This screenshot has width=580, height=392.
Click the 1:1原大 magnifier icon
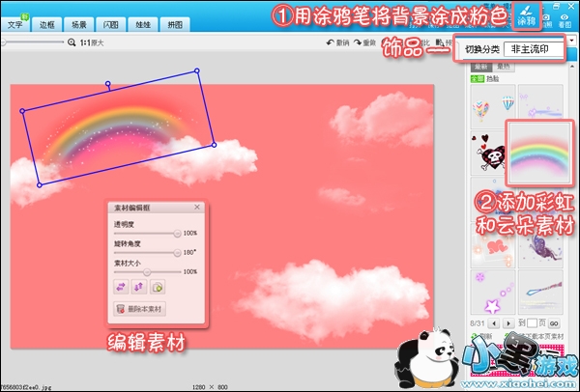click(x=72, y=42)
